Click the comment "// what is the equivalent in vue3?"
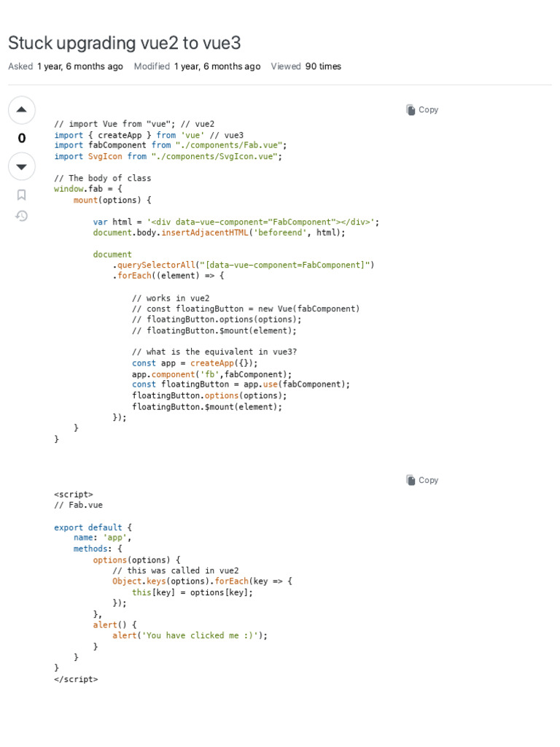 214,352
